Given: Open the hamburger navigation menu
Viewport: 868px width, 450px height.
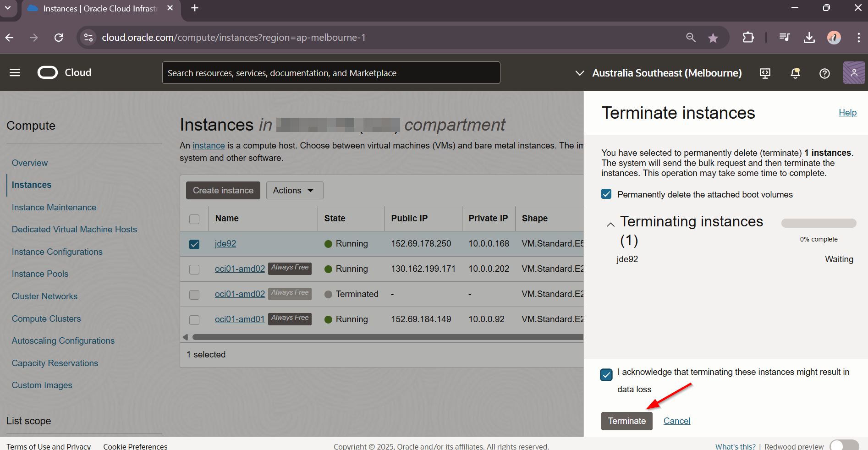Looking at the screenshot, I should (15, 73).
